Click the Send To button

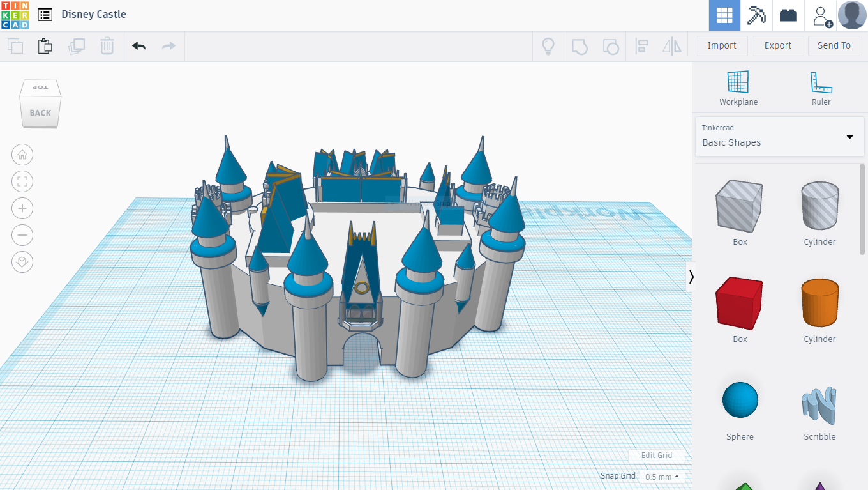(x=834, y=45)
